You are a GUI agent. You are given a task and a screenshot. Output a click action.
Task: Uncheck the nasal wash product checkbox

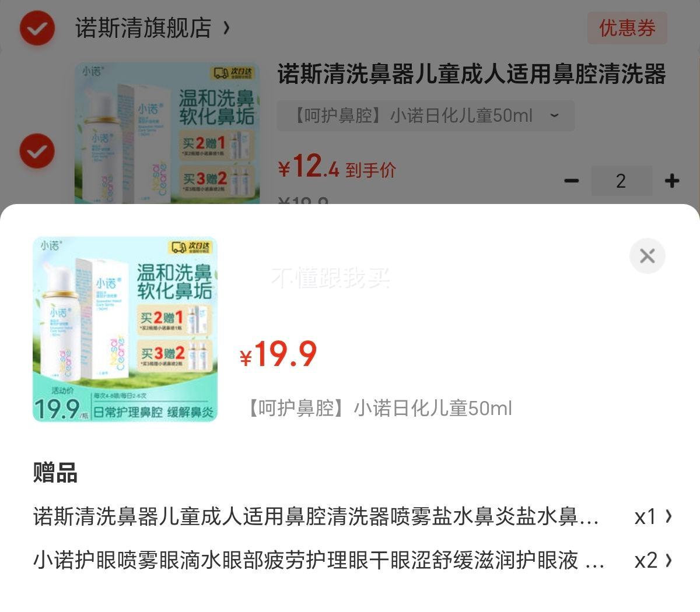tap(37, 151)
